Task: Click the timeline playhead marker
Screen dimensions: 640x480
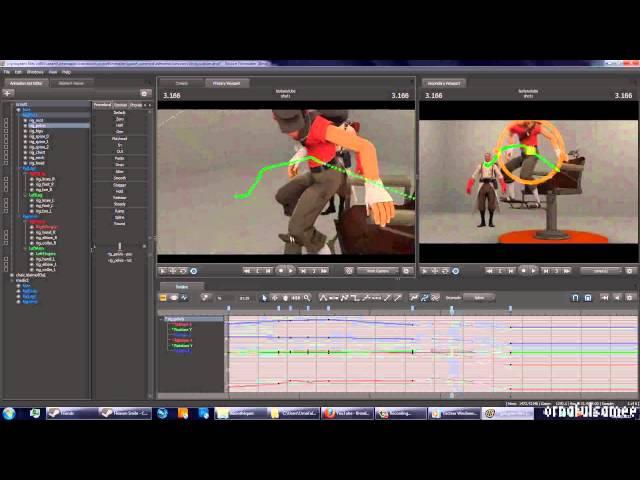Action: [x=452, y=310]
